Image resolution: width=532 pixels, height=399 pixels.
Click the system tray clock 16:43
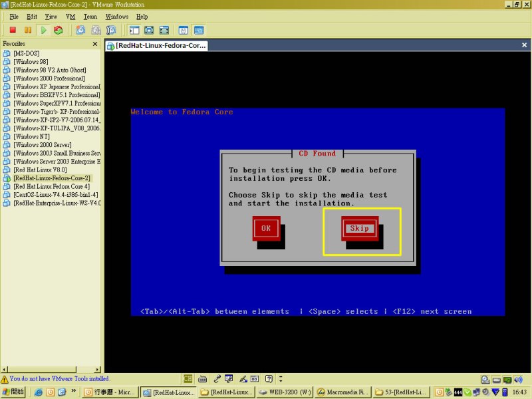(519, 392)
